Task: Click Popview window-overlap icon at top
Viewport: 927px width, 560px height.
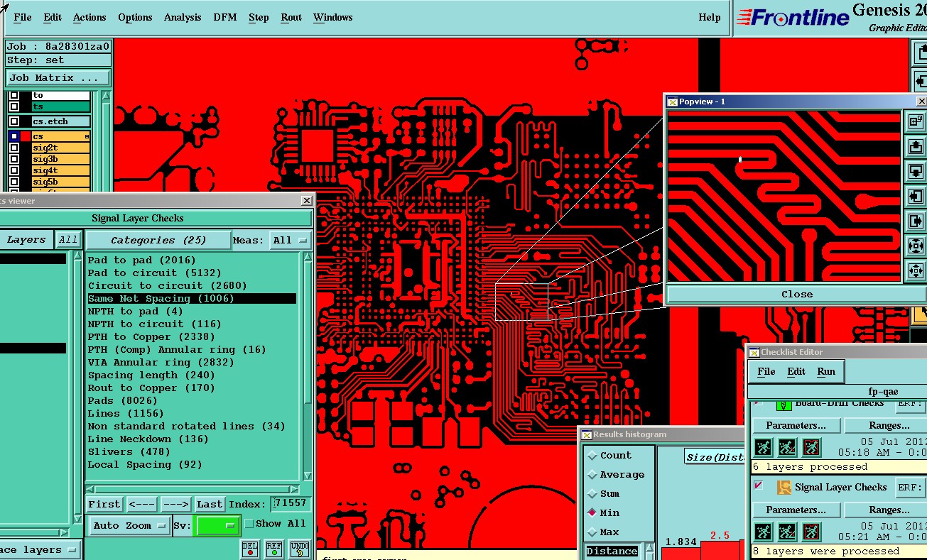Action: pyautogui.click(x=916, y=121)
